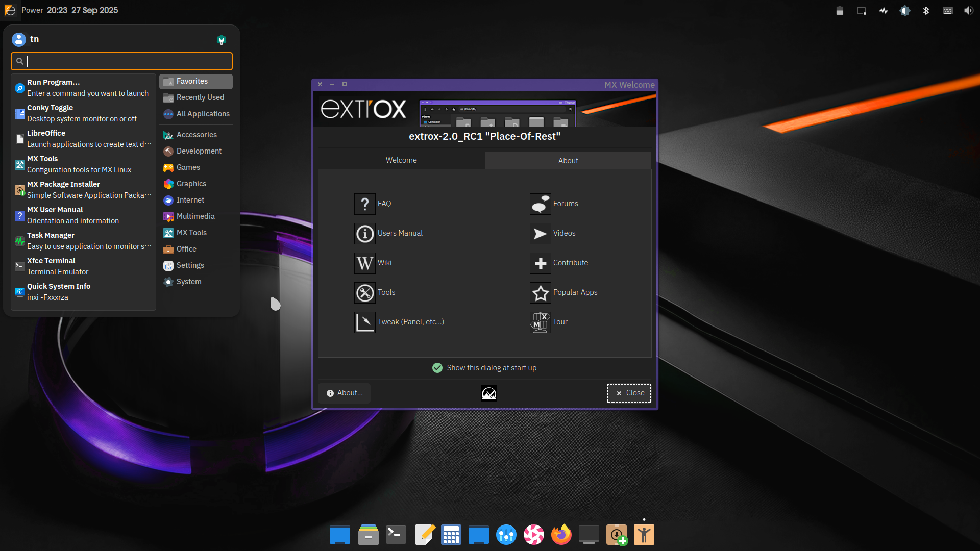The height and width of the screenshot is (551, 980).
Task: Open the Wiki W icon
Action: point(364,263)
